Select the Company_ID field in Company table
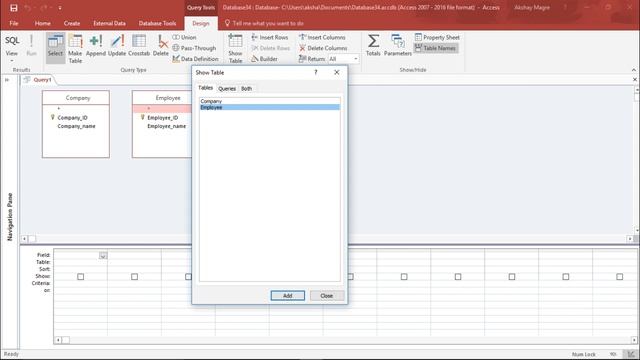The width and height of the screenshot is (640, 360). (72, 118)
